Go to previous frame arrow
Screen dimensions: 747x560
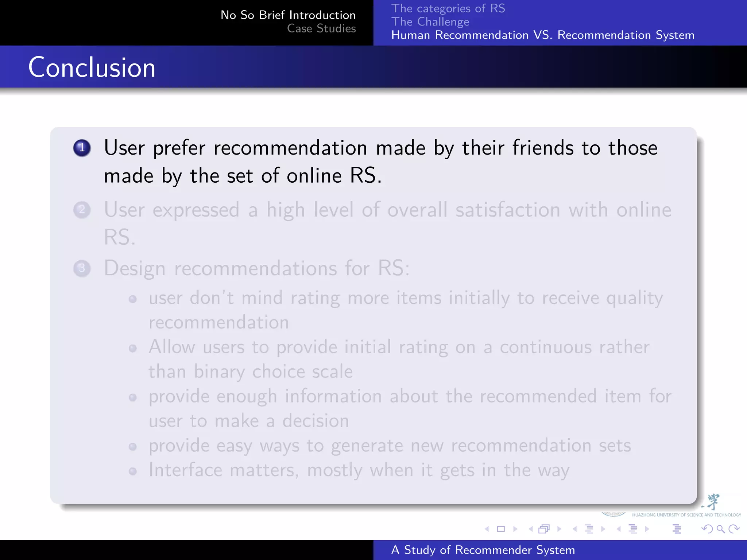(x=531, y=529)
